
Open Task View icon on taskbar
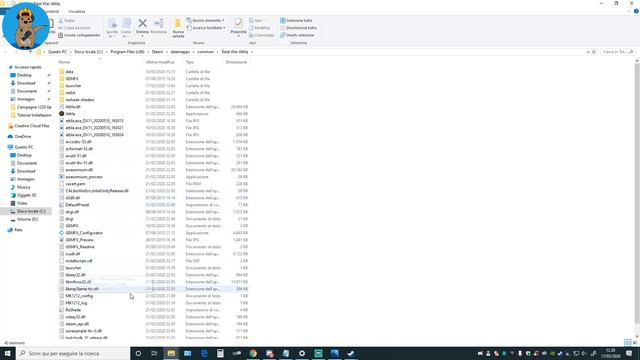pyautogui.click(x=154, y=353)
